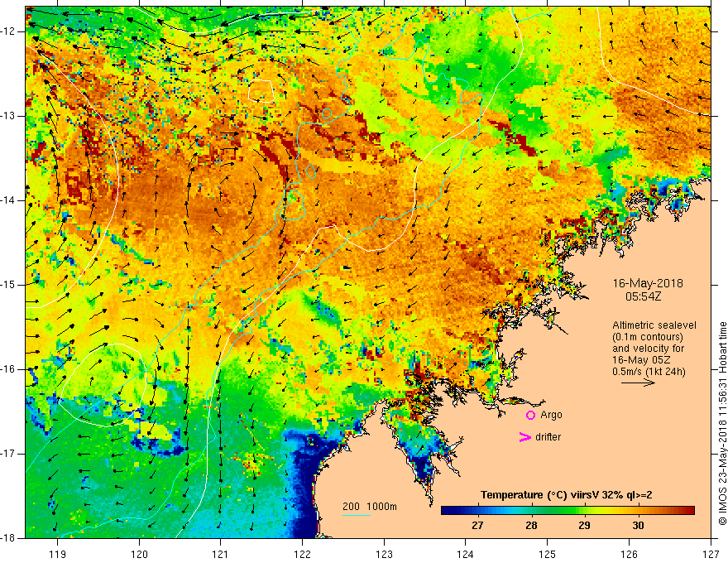This screenshot has width=728, height=563.
Task: Click colorbar tick label '29'
Action: click(x=584, y=526)
